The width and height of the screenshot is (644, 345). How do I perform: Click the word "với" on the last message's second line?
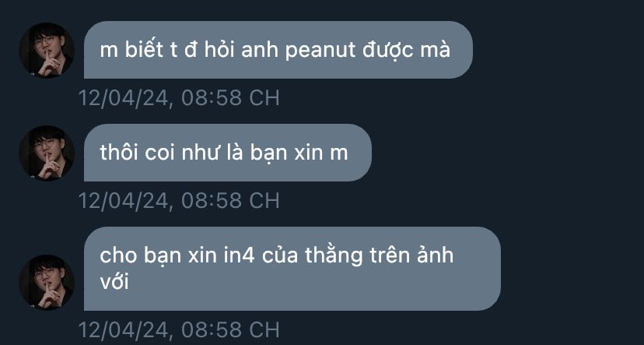(x=114, y=282)
